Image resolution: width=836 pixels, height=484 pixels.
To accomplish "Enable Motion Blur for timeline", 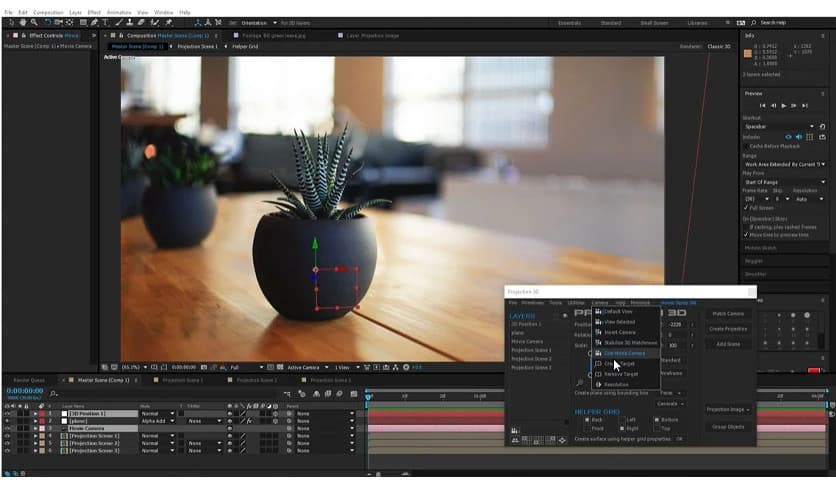I will (339, 393).
